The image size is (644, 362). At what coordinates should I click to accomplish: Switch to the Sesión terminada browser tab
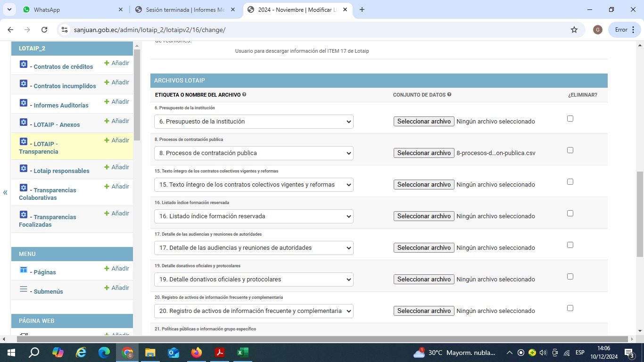click(x=185, y=9)
